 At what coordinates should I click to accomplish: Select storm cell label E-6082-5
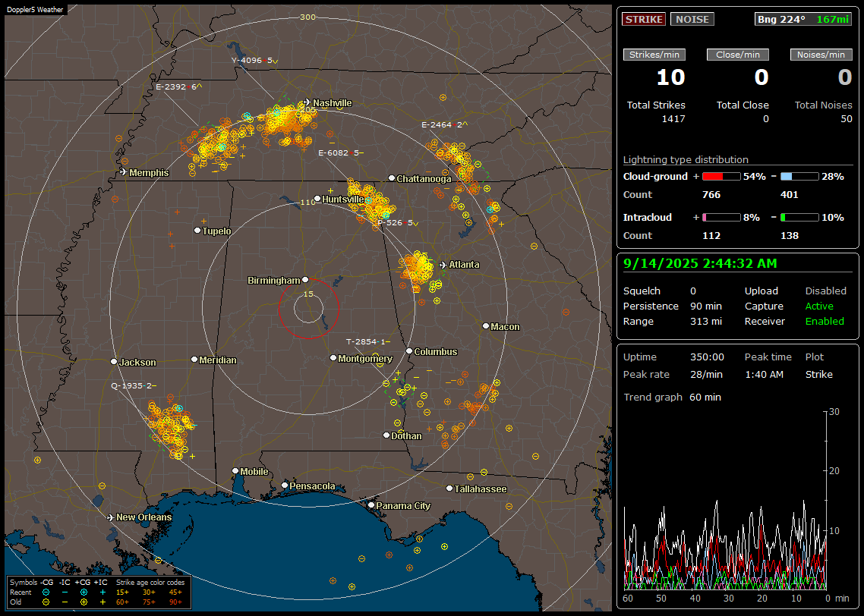click(x=341, y=152)
